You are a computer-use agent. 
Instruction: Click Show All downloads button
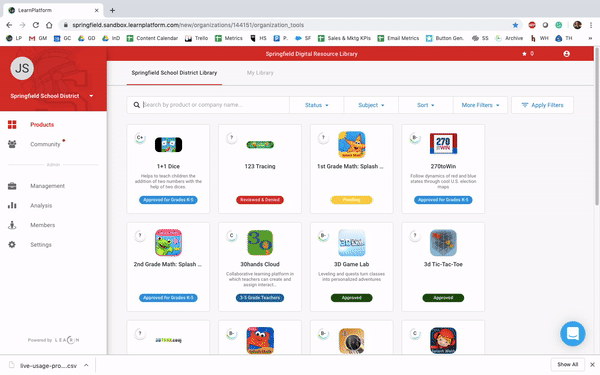tap(567, 364)
